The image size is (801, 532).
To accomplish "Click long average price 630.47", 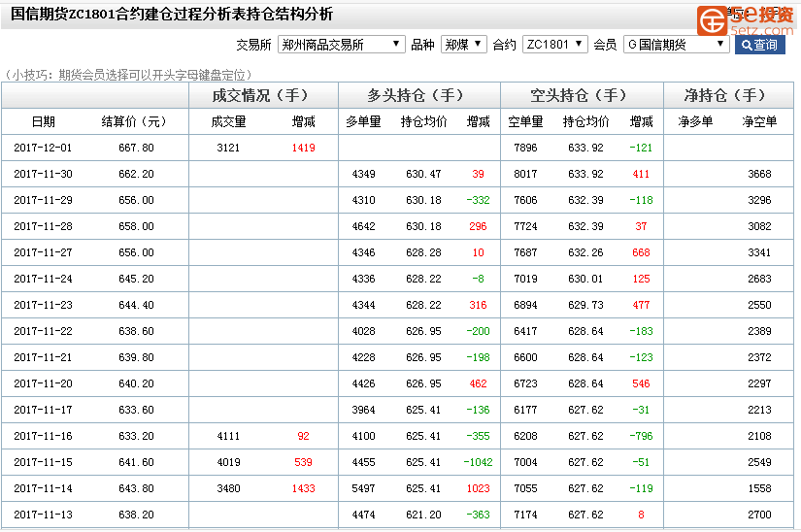I will coord(423,174).
